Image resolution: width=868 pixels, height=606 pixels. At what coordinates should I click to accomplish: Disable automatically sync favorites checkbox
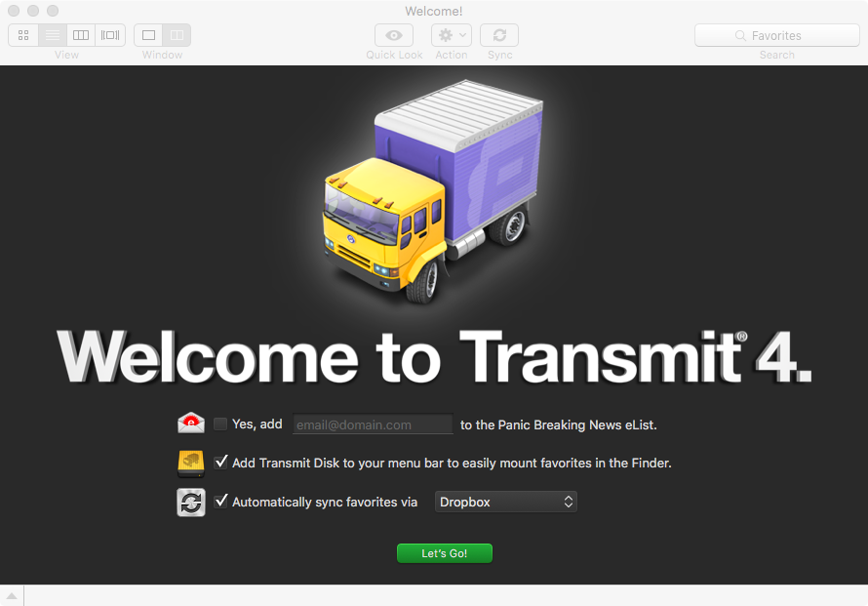(220, 502)
